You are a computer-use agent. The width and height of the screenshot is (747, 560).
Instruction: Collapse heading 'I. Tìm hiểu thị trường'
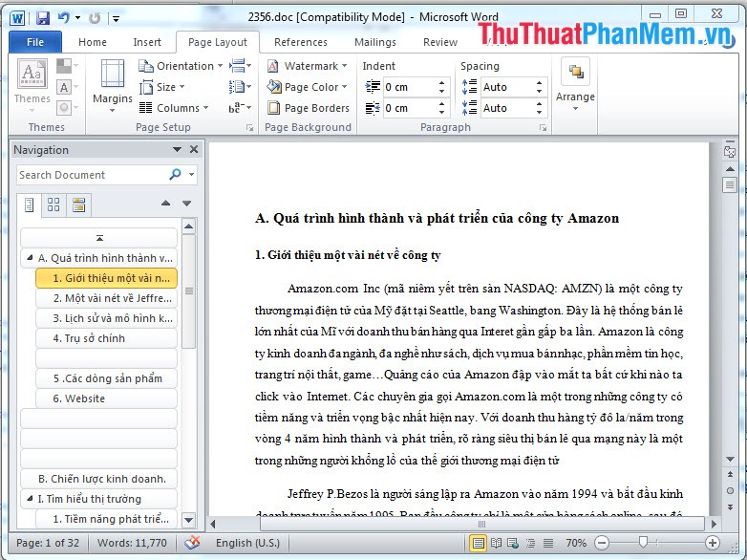(30, 499)
